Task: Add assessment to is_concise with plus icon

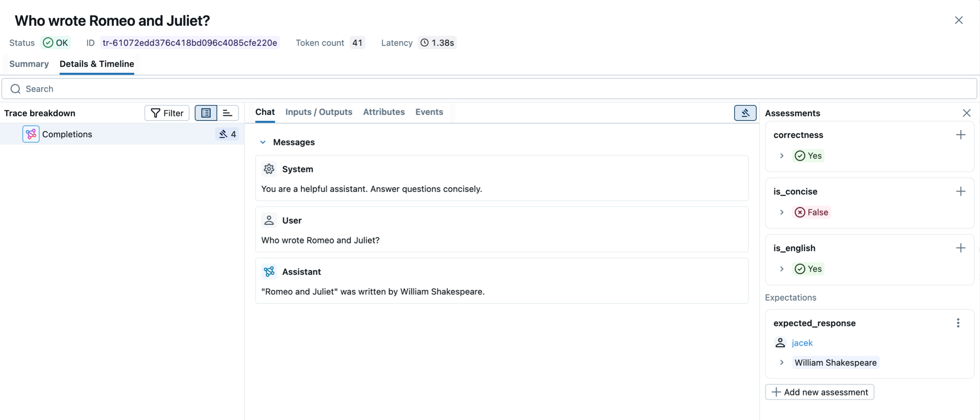Action: click(960, 192)
